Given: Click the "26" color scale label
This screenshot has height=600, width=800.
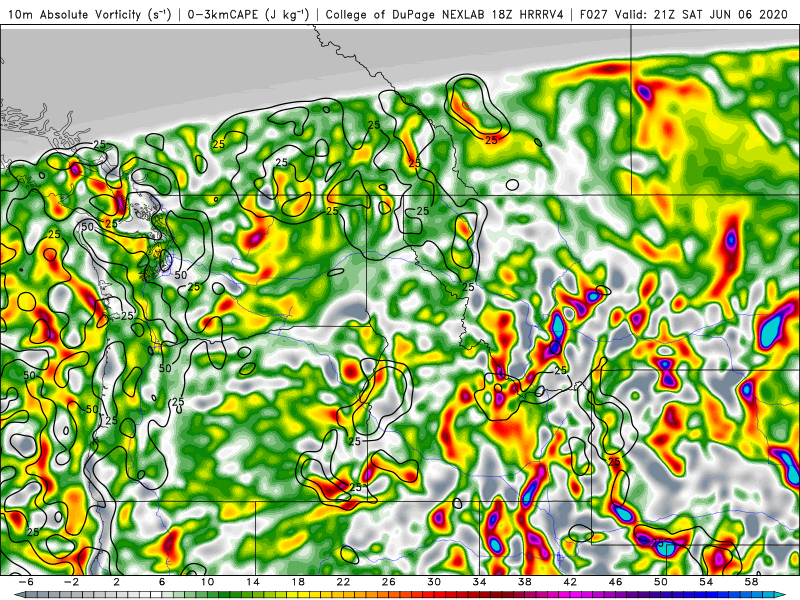Looking at the screenshot, I should click(389, 582).
